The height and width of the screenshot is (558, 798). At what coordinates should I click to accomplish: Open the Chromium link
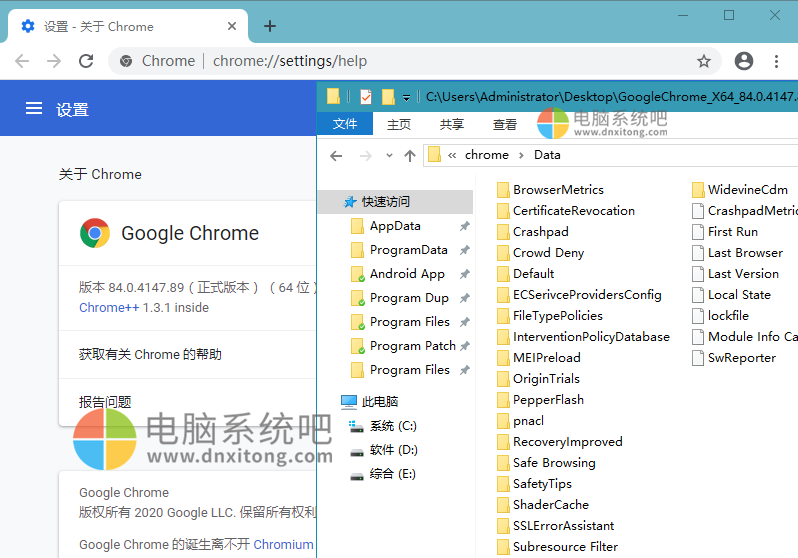(x=283, y=544)
